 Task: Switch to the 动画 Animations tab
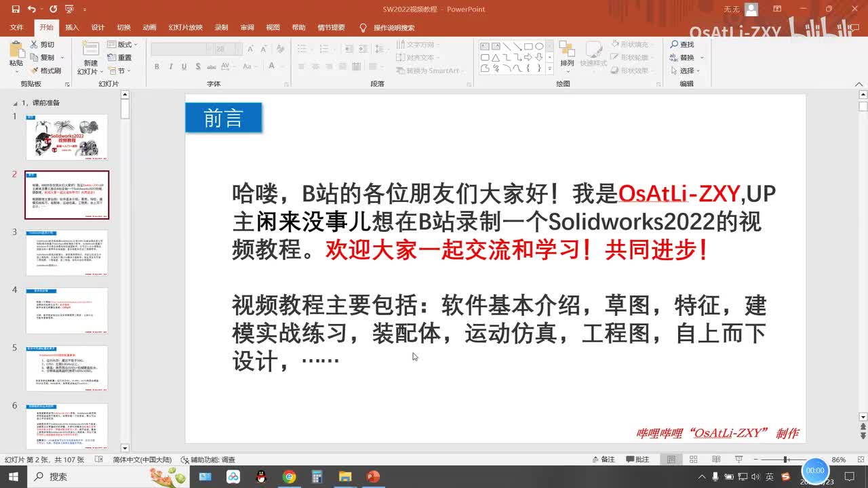(149, 28)
